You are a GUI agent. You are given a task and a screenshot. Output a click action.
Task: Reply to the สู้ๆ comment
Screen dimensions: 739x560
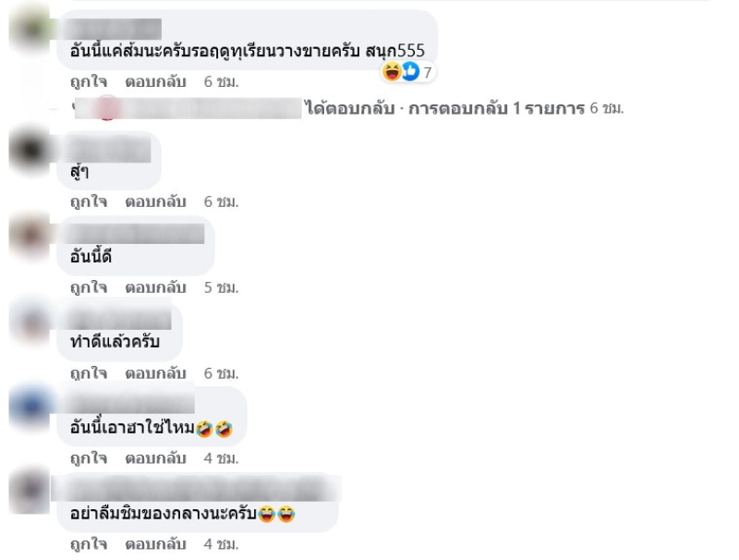[155, 201]
